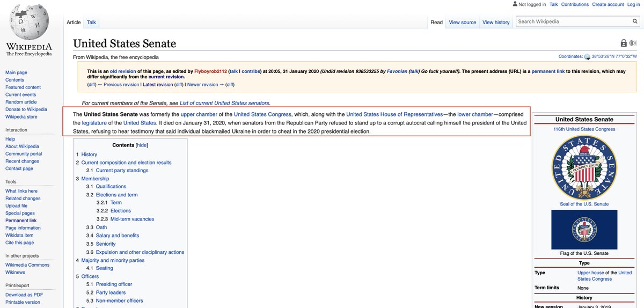Jump to Presiding officer section
This screenshot has width=644, height=308.
pos(114,284)
